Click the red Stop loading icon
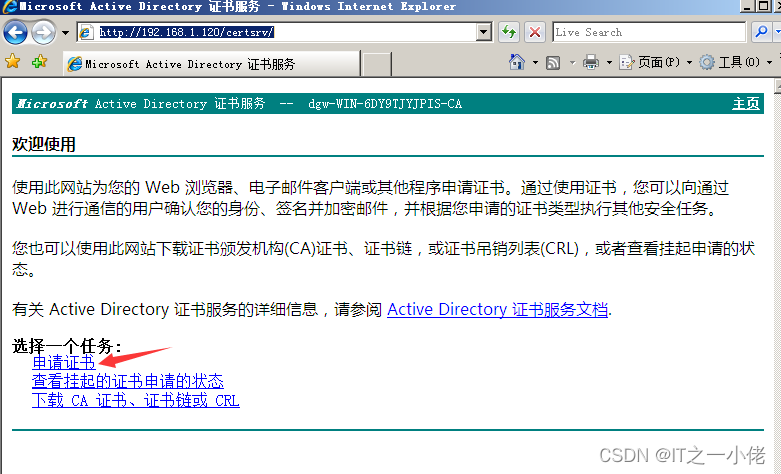The image size is (781, 474). click(x=535, y=32)
